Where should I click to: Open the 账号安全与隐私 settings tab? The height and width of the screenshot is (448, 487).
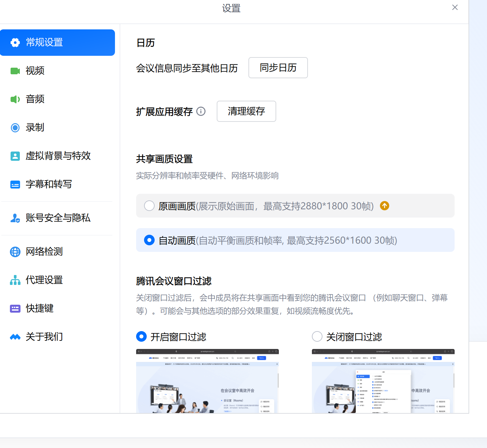[57, 218]
